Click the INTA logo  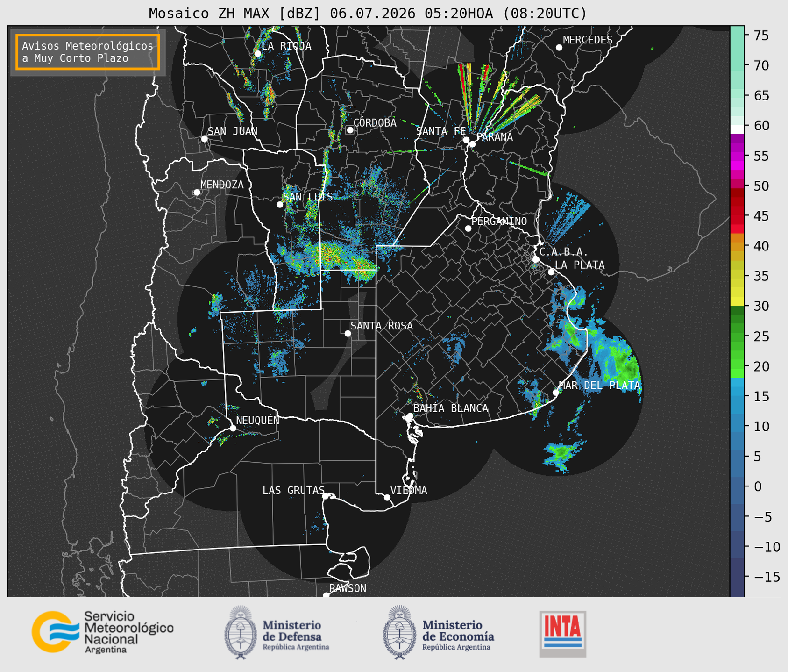click(562, 634)
